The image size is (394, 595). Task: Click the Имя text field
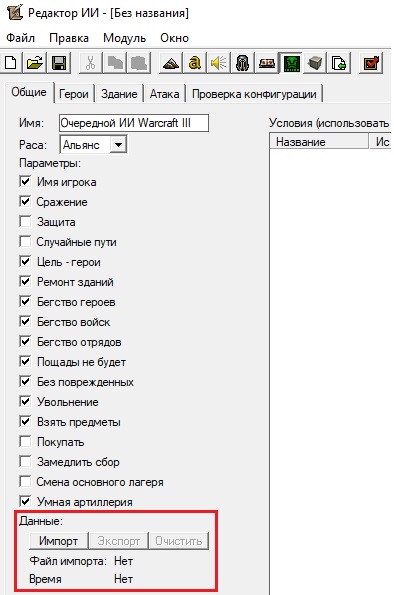[134, 123]
